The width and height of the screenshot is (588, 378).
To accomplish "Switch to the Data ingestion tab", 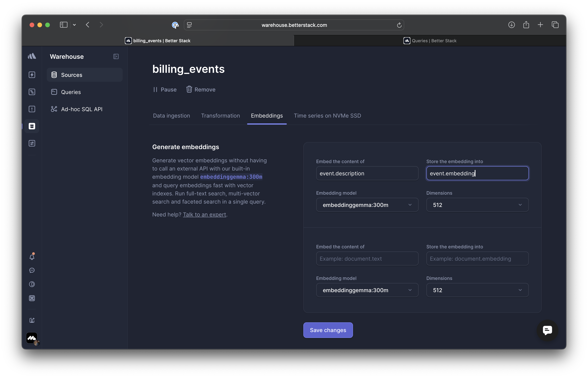I will [x=171, y=116].
